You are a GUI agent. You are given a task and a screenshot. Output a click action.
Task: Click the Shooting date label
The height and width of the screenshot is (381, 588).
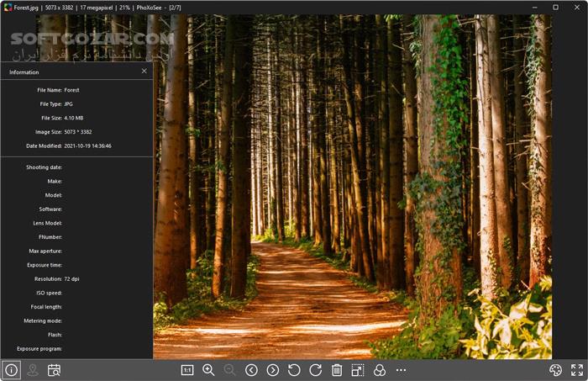(44, 167)
